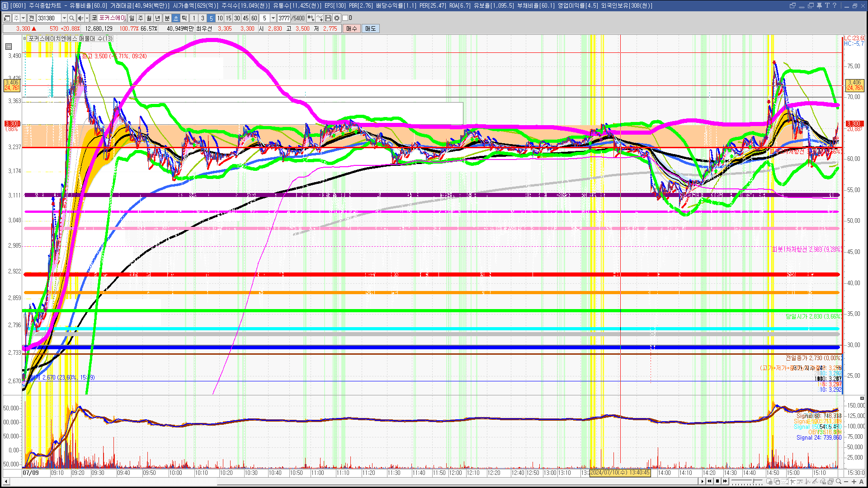Open stock code 331380 dropdown arrow
The height and width of the screenshot is (488, 868).
pyautogui.click(x=64, y=18)
